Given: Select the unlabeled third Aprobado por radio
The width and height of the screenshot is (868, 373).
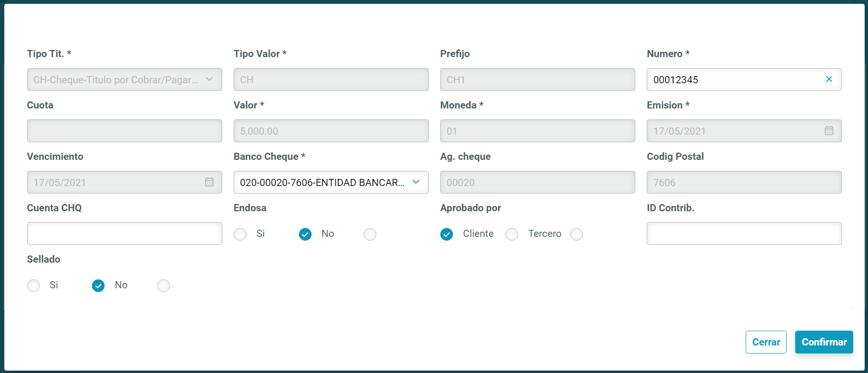Looking at the screenshot, I should [576, 234].
